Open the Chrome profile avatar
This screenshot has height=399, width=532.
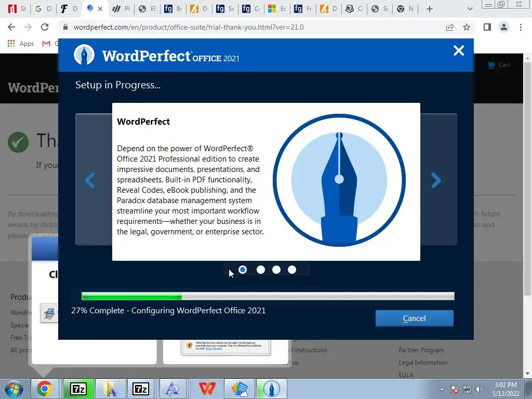point(504,27)
